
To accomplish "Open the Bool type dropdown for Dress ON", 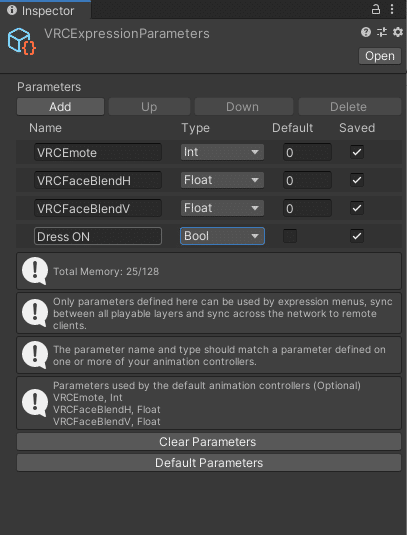I will (x=222, y=236).
